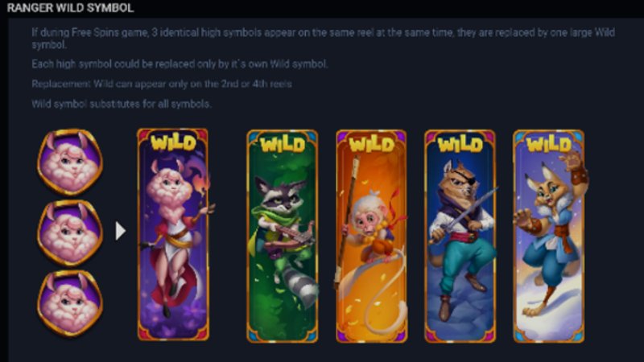Select the orange monkey Wild card

click(371, 236)
